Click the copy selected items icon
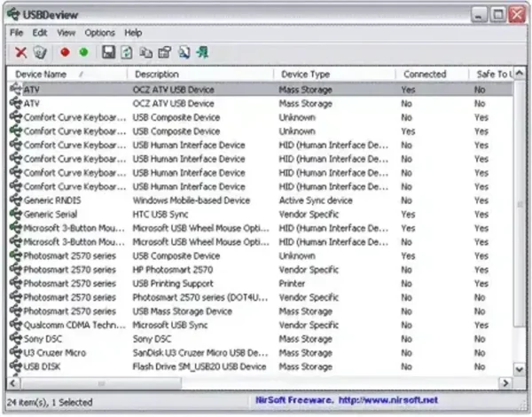532x417 pixels. [146, 52]
